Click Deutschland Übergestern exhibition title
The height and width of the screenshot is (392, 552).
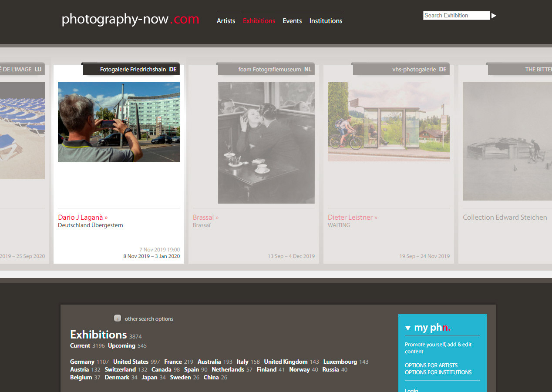point(91,225)
